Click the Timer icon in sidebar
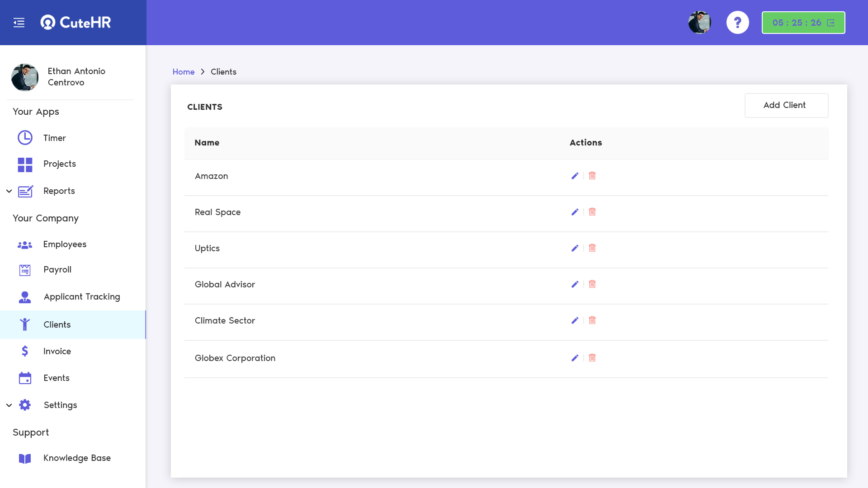868x488 pixels. (24, 138)
